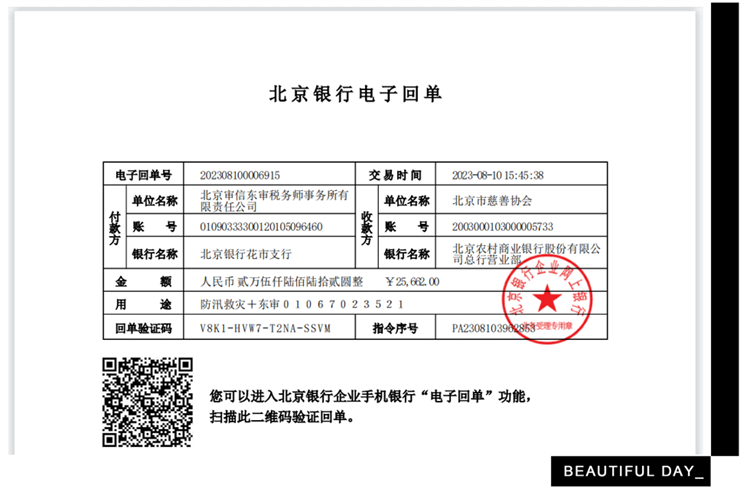This screenshot has height=498, width=750.
Task: Click the amount ¥25,662.00
Action: pyautogui.click(x=412, y=282)
